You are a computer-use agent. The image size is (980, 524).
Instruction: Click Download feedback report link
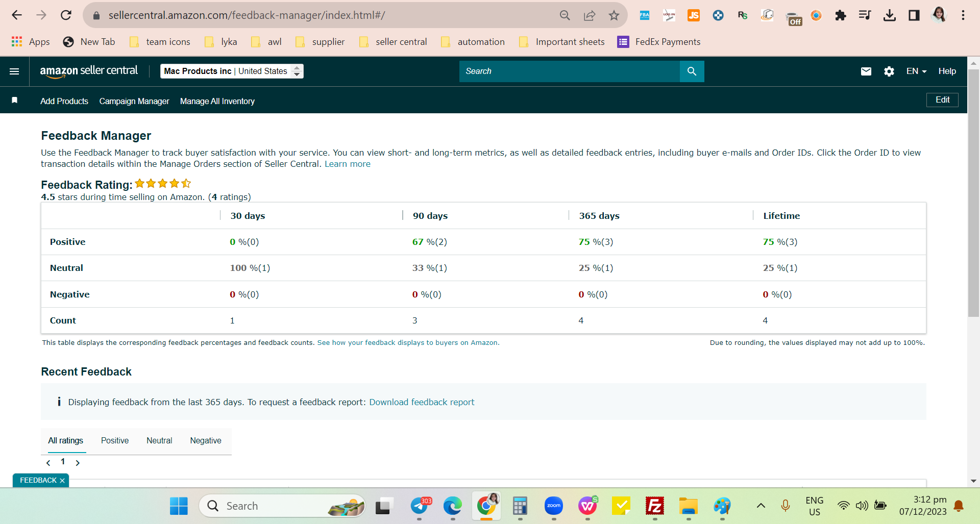[422, 402]
